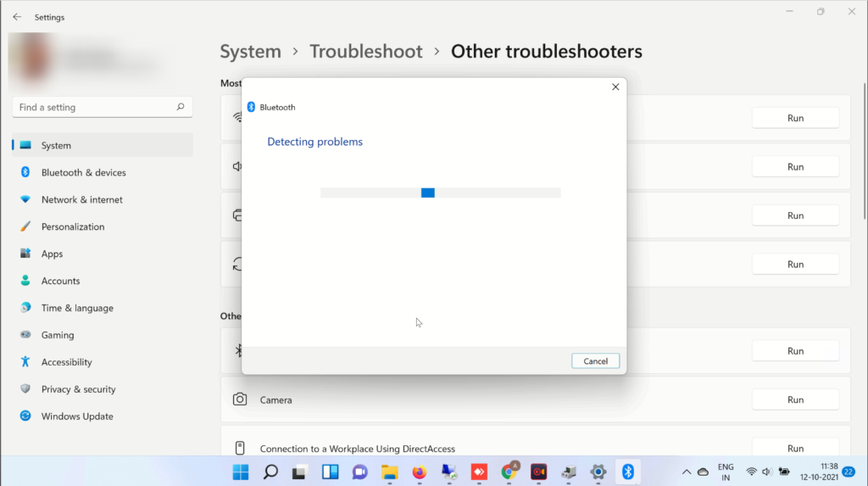
Task: Click the OneDrive cloud tray icon
Action: tap(703, 472)
